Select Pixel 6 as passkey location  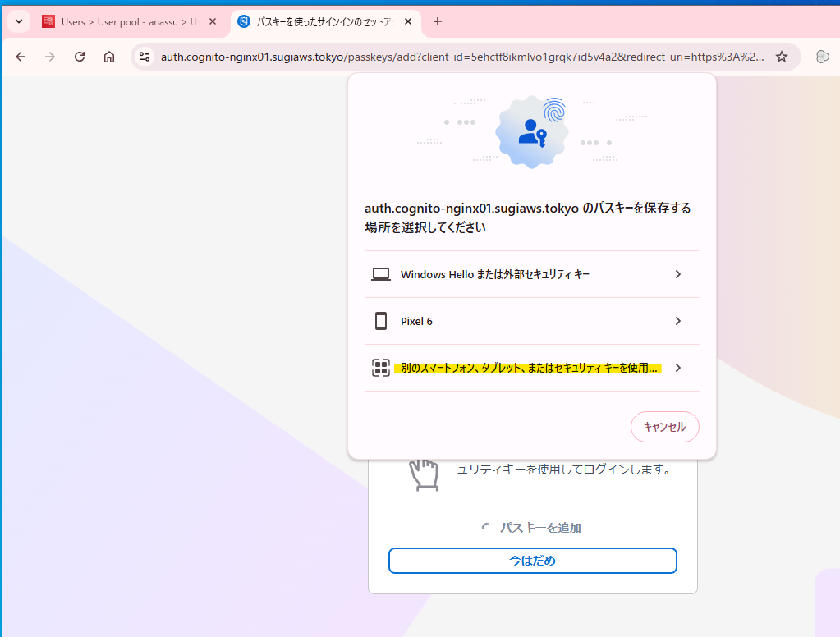(x=532, y=321)
